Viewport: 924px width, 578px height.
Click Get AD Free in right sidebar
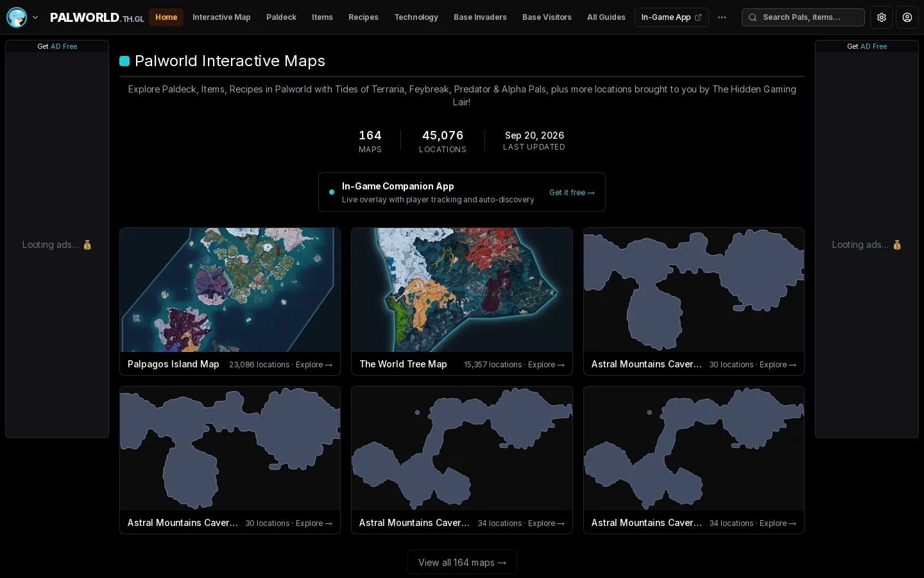click(867, 46)
